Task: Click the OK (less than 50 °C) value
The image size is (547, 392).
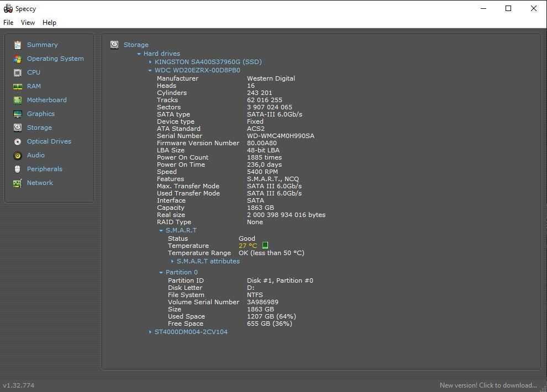Action: click(271, 253)
